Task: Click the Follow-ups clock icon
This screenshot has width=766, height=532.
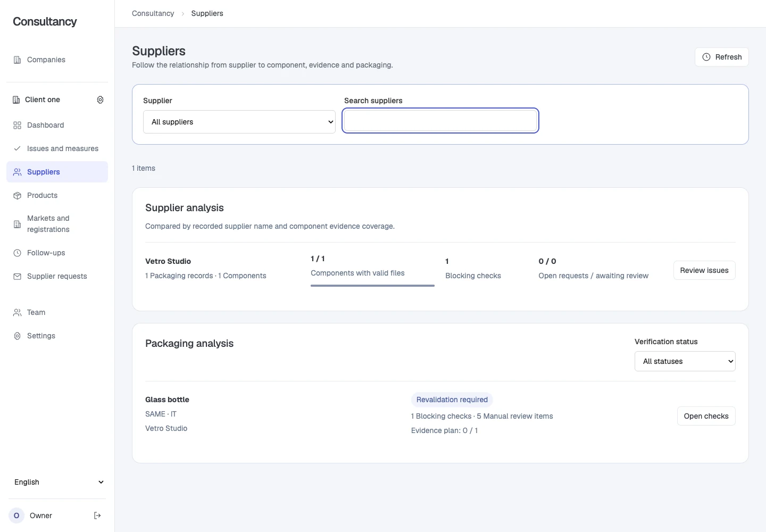Action: tap(17, 253)
